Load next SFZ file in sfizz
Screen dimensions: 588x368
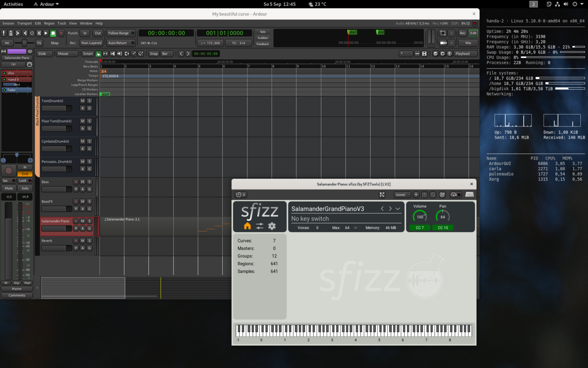[390, 208]
